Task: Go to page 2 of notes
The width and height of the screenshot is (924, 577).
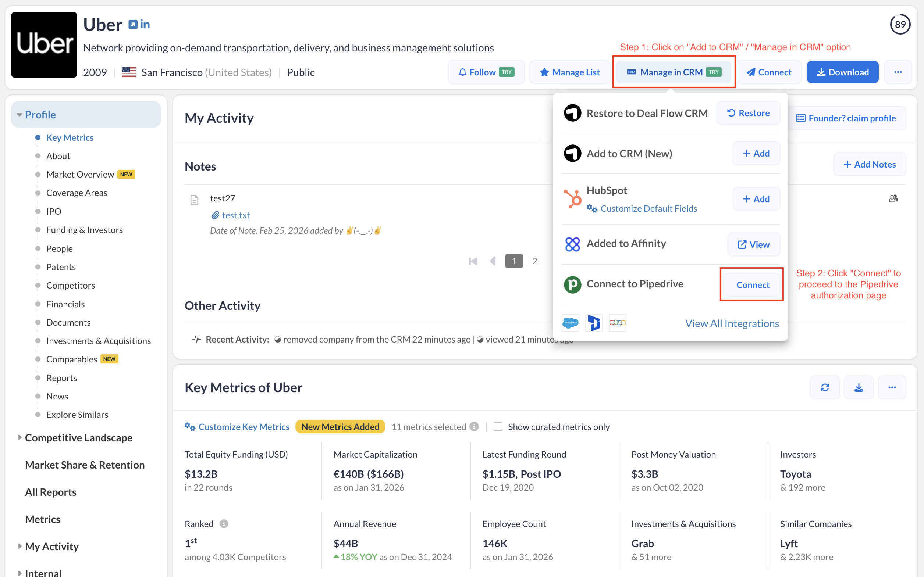Action: pos(534,261)
